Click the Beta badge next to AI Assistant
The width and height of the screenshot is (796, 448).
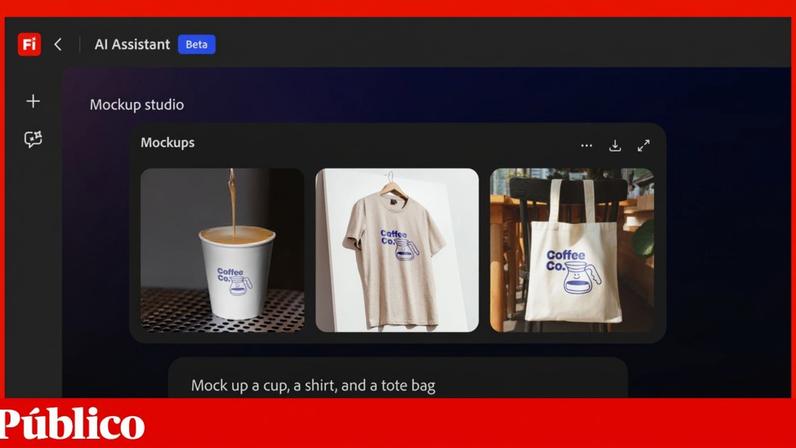coord(196,44)
